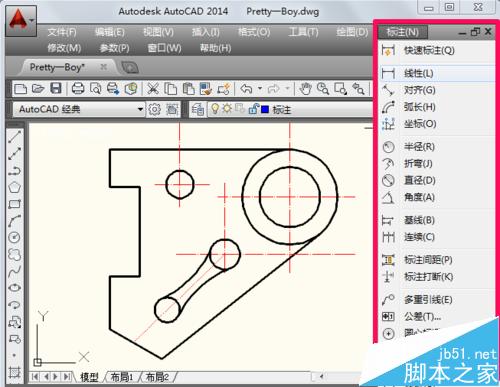Activate the Pan hand tool

(x=305, y=89)
